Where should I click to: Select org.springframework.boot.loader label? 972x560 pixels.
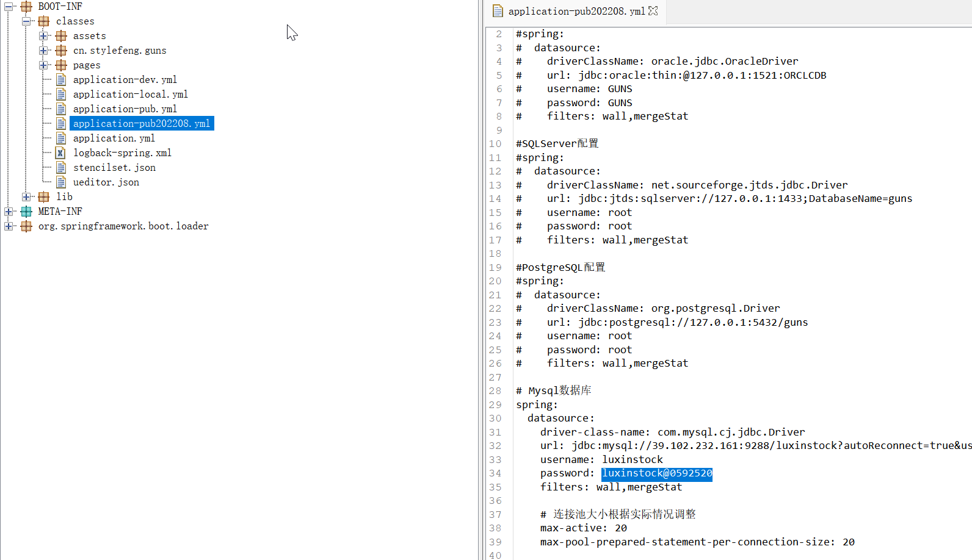[123, 226]
